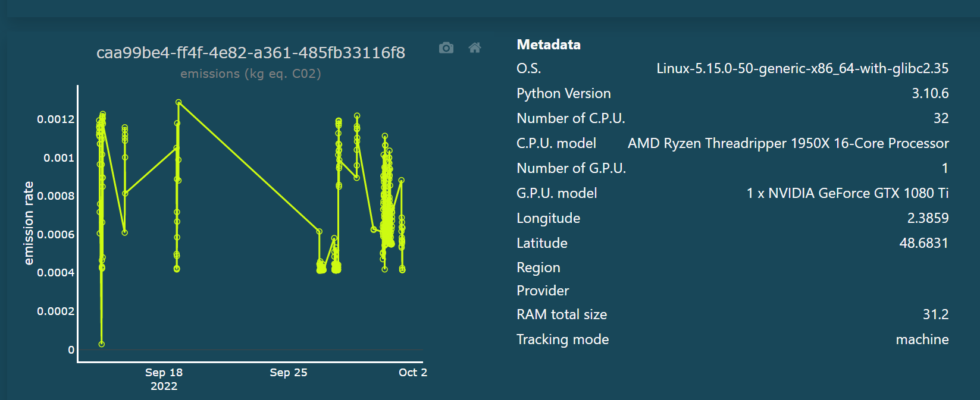
Task: Select the subtitle emissions (kg eq. C02)
Action: tap(251, 74)
